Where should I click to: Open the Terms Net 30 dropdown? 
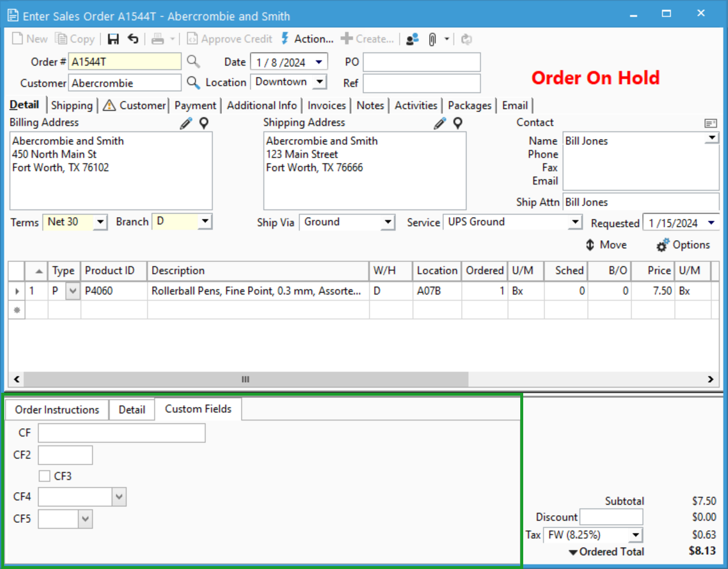coord(99,222)
